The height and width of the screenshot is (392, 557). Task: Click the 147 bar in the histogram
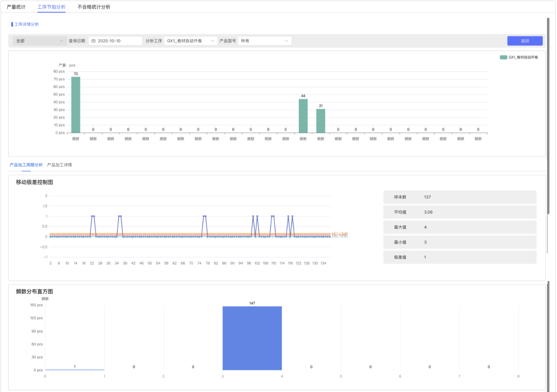pos(252,338)
